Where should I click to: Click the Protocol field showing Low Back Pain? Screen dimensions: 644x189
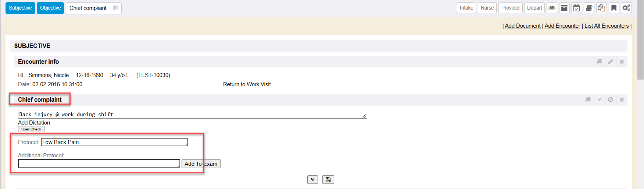click(114, 142)
